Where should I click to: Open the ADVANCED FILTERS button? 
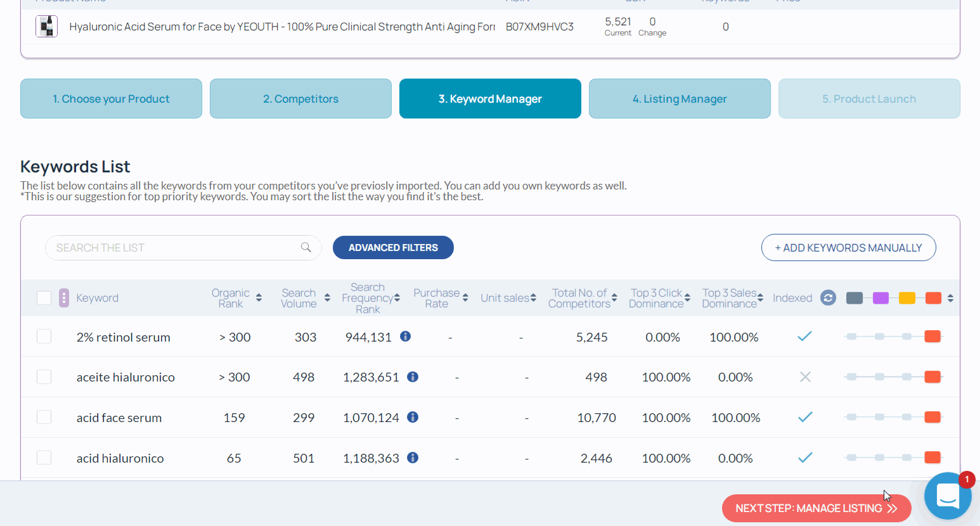point(393,247)
